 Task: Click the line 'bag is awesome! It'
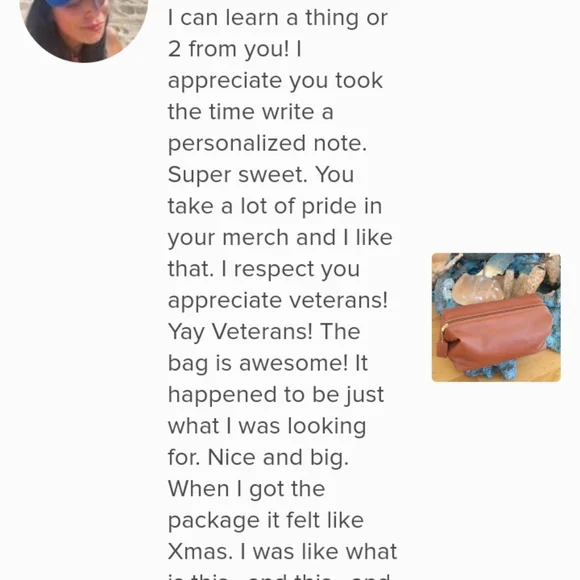[268, 363]
